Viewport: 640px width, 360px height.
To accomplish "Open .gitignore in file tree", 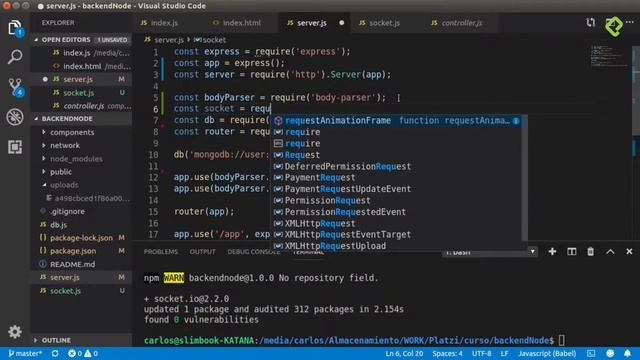I will coord(67,211).
